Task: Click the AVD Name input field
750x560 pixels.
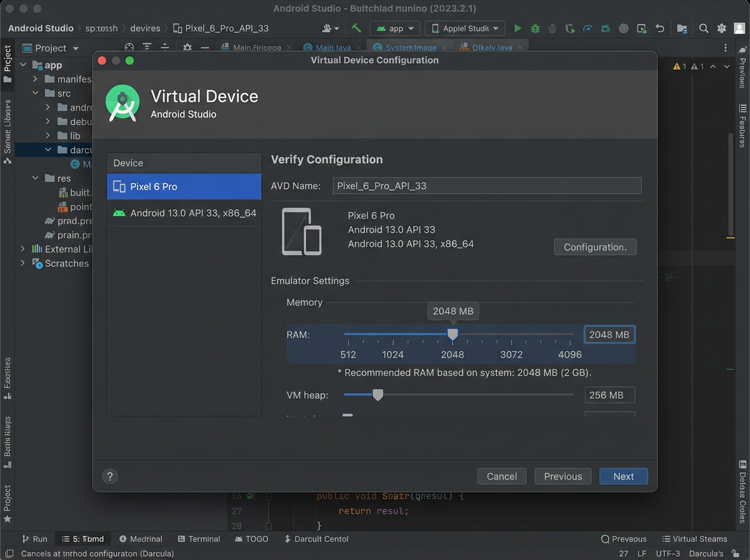Action: (x=487, y=186)
